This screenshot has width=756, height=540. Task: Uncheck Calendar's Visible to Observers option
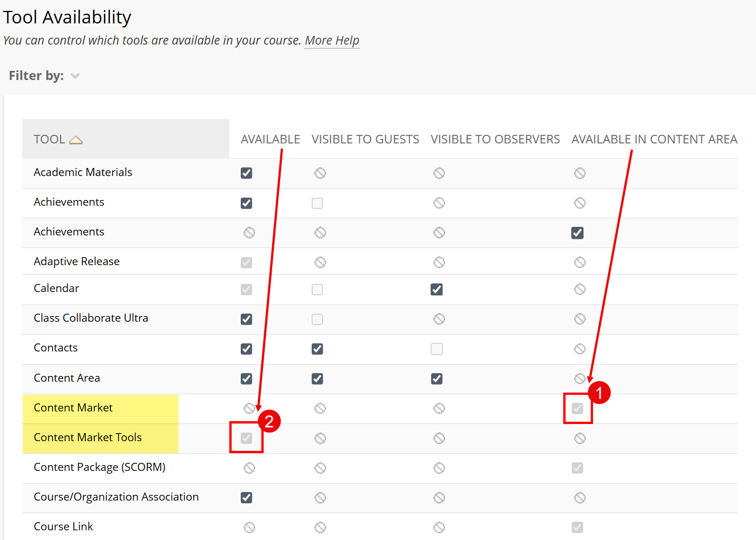click(x=436, y=289)
